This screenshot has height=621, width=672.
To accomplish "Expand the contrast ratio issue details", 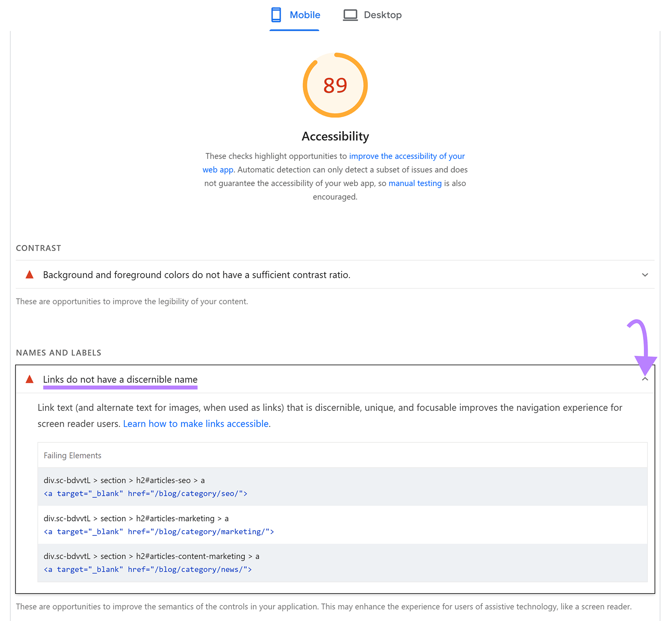I will (645, 275).
